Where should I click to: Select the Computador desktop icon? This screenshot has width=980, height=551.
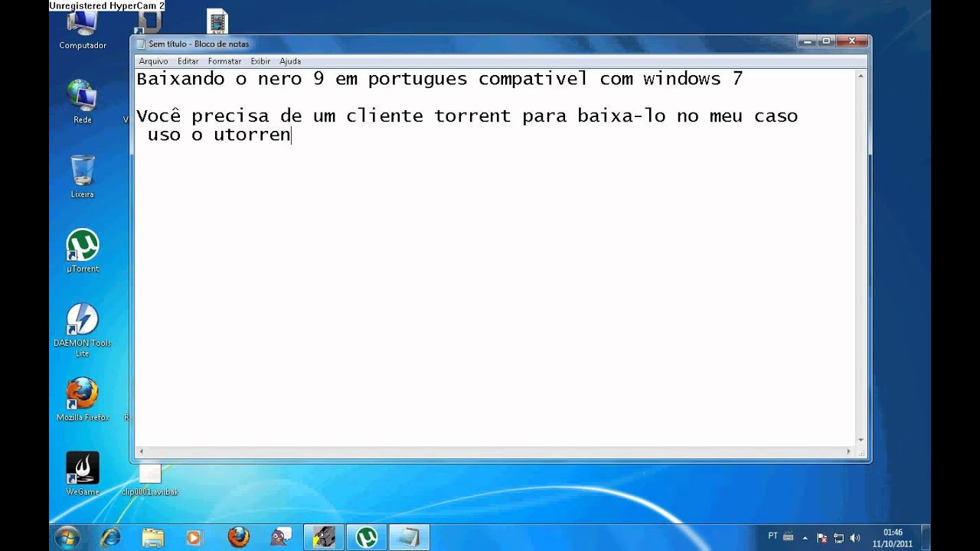[x=83, y=31]
